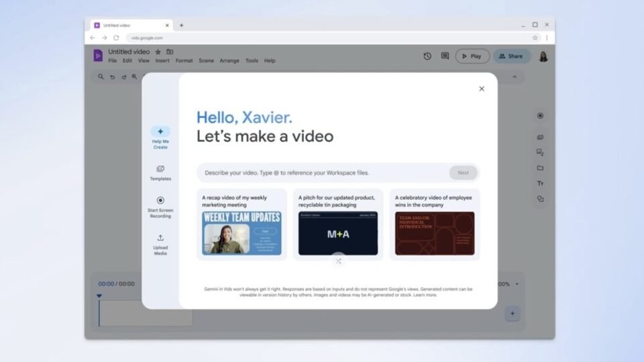Screen dimensions: 644x362
Task: Collapse toolbar with the chevron arrow
Action: (515, 76)
